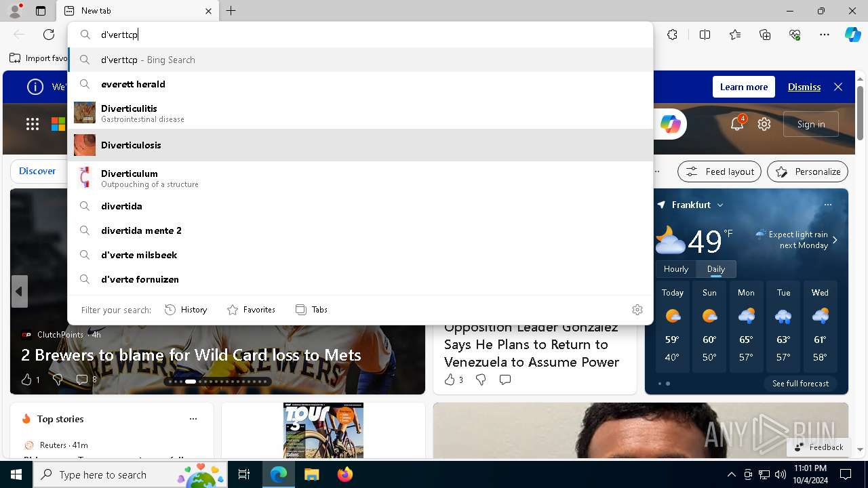The height and width of the screenshot is (488, 868).
Task: Dislike the Opposition Leader Gonzalez story
Action: pyautogui.click(x=481, y=380)
